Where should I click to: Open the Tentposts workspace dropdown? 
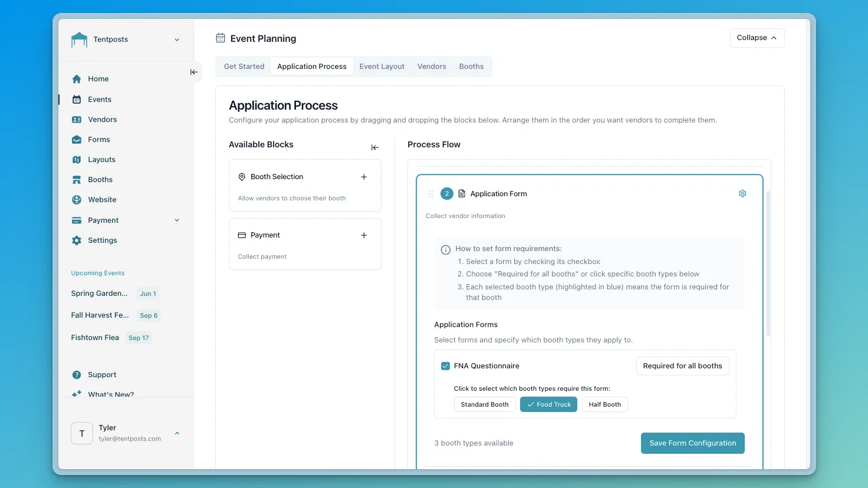coord(176,39)
